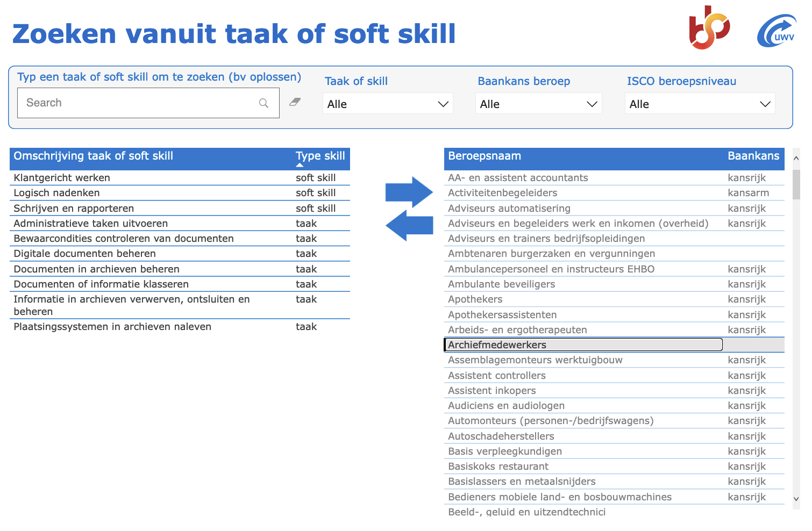The width and height of the screenshot is (812, 531).
Task: Select Basis verpleegkundigen occupation
Action: click(x=614, y=451)
